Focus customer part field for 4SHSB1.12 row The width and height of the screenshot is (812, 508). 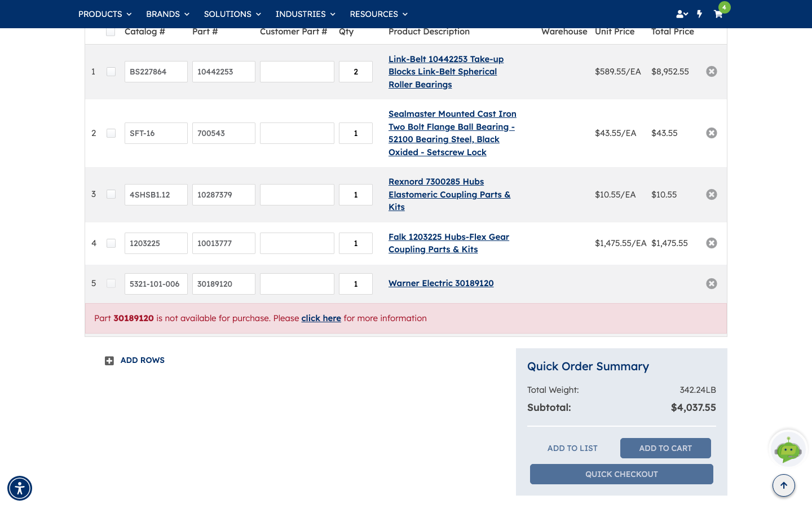coord(297,195)
